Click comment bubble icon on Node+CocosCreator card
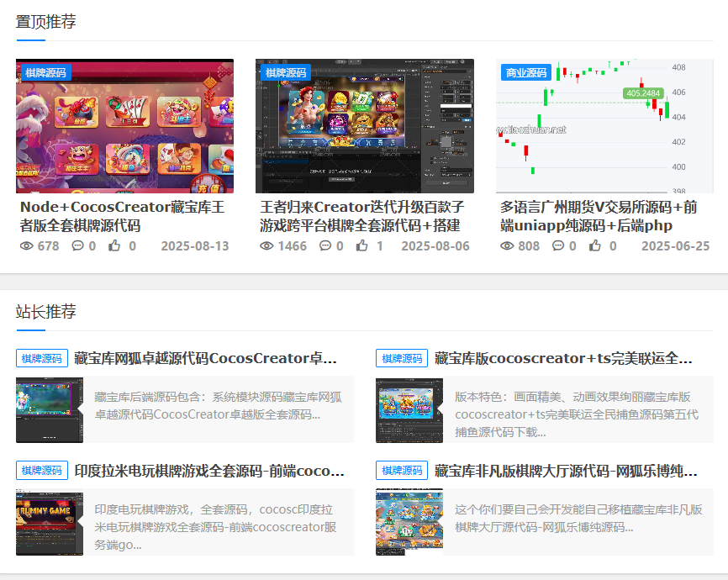 (77, 245)
